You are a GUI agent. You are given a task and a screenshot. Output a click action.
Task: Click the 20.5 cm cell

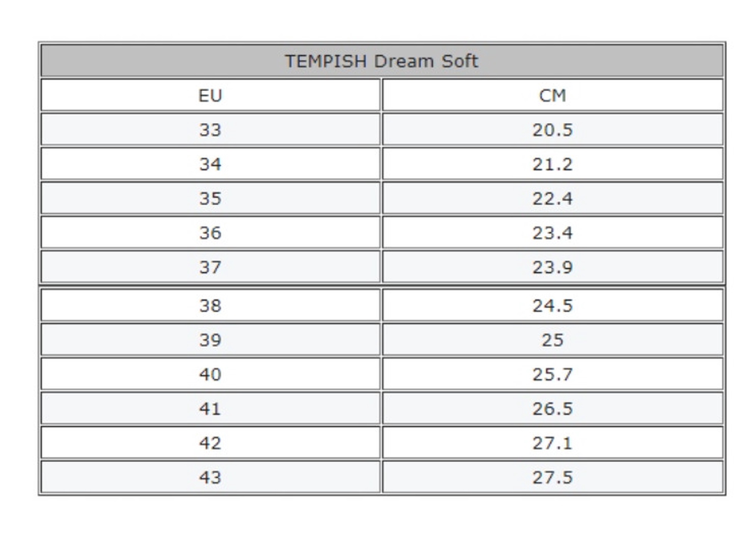552,130
